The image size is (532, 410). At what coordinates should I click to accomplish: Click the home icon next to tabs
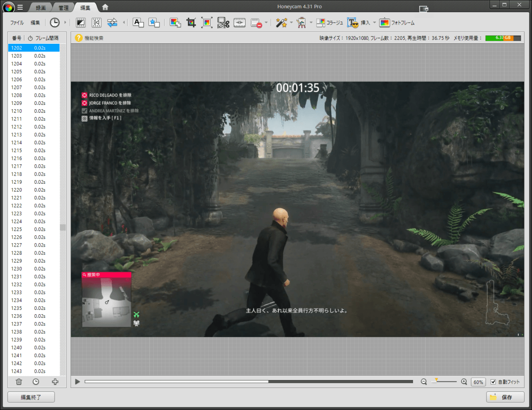[105, 7]
